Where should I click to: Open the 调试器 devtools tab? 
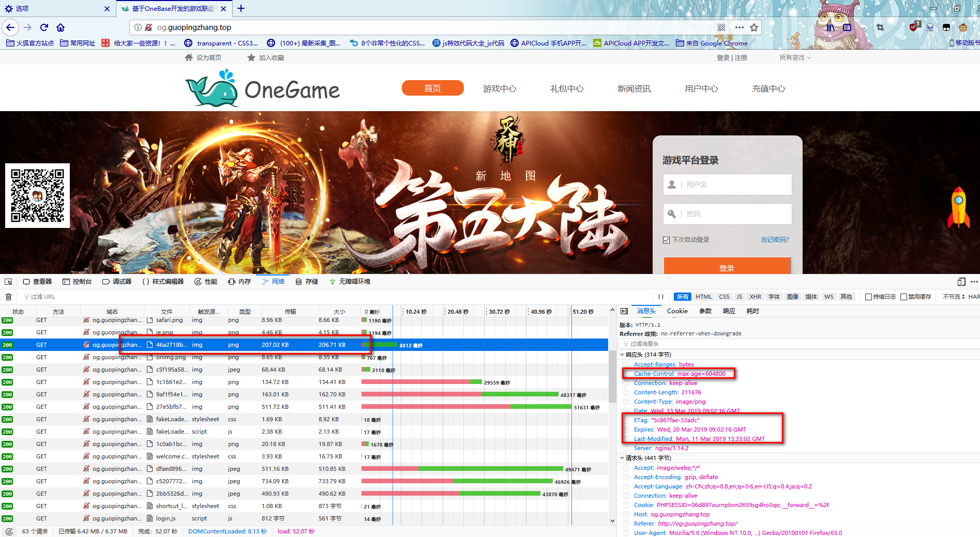117,282
